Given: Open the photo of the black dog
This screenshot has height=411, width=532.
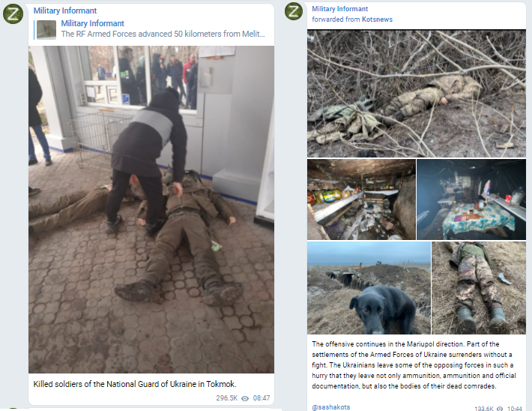Looking at the screenshot, I should (369, 288).
